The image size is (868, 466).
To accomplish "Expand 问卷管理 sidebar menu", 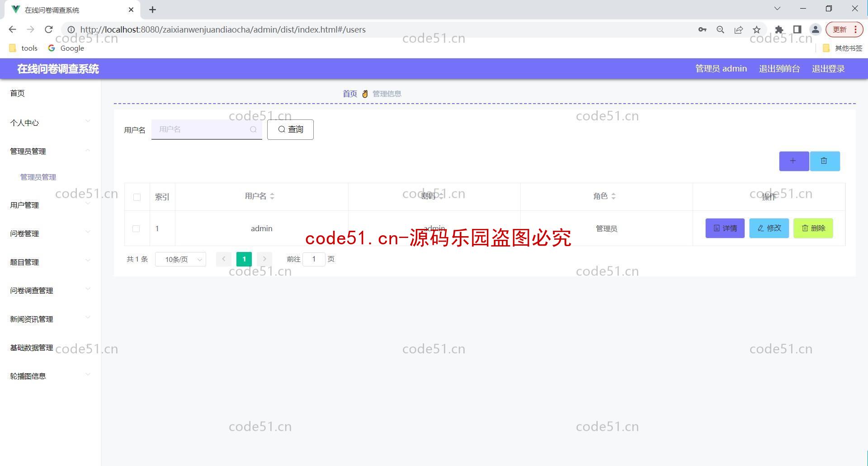I will [50, 233].
